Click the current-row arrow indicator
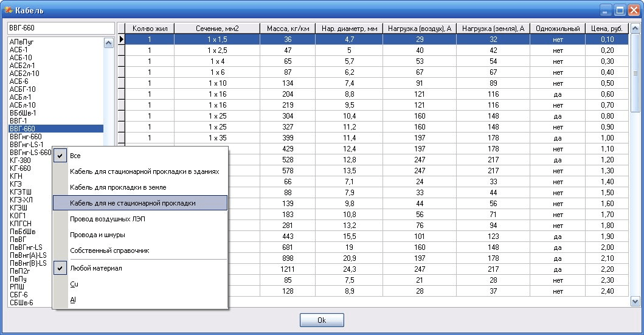The image size is (644, 335). pos(122,40)
